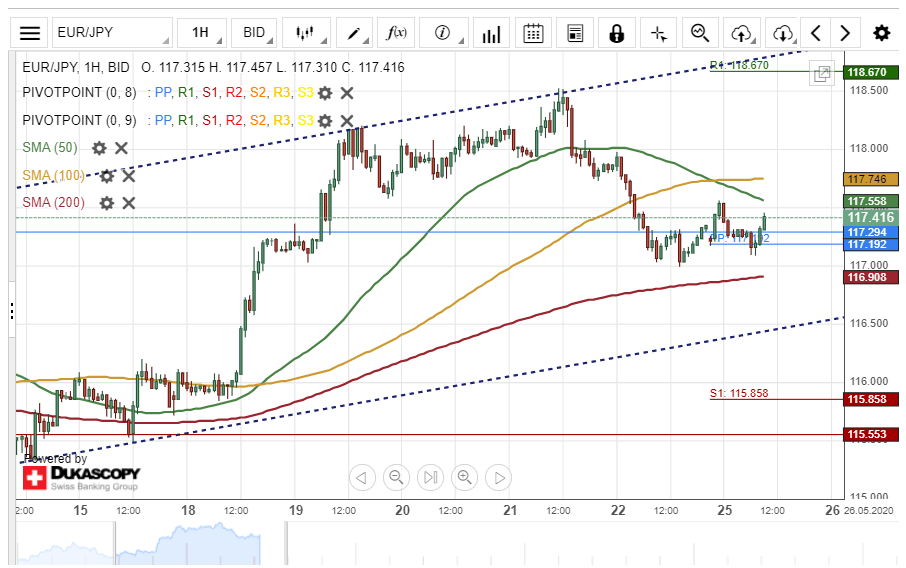This screenshot has height=568, width=906.
Task: Open the f(x) indicators menu
Action: tap(397, 33)
